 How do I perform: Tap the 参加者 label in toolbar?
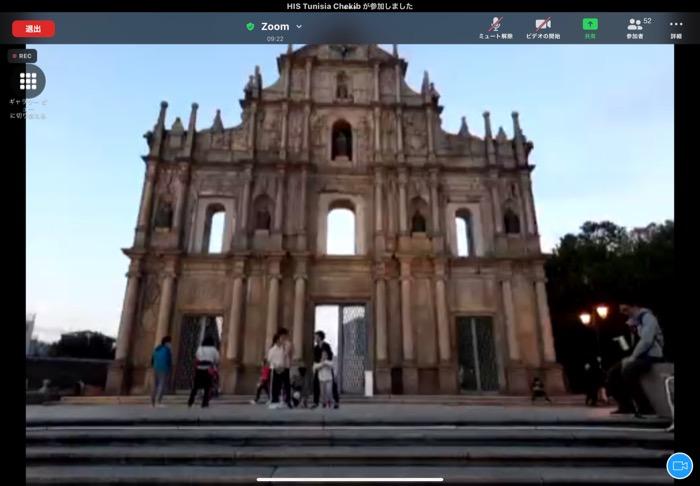(635, 36)
